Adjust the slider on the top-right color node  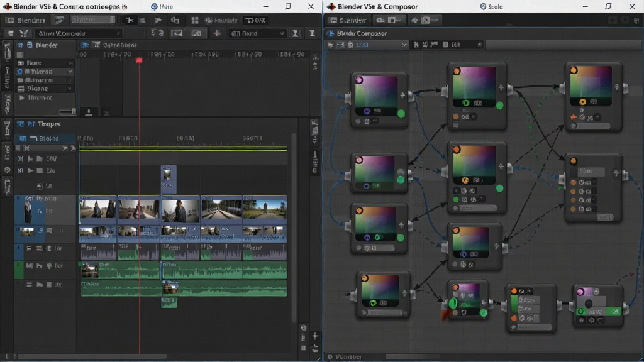coord(591,126)
